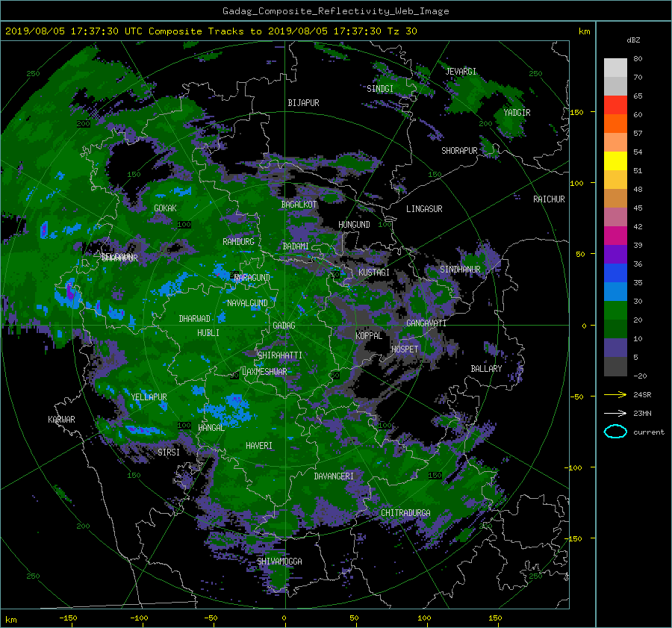Screen dimensions: 672x628
Task: Click the SINDGI city label
Action: click(380, 89)
